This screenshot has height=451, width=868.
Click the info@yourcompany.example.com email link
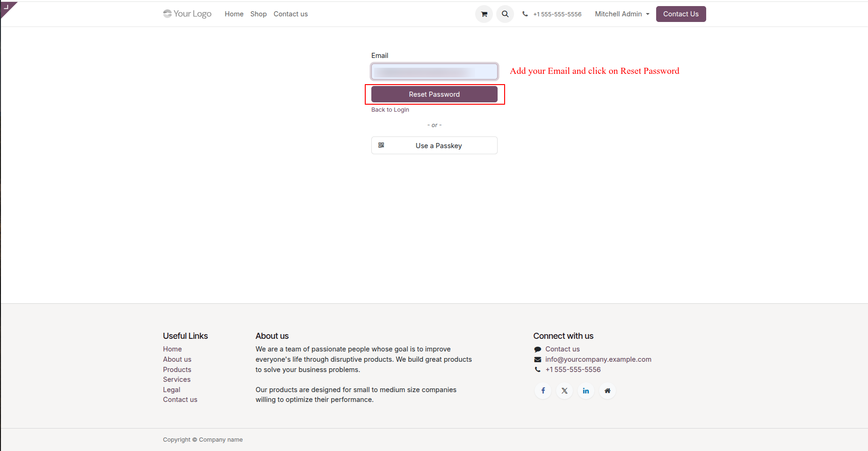point(598,359)
